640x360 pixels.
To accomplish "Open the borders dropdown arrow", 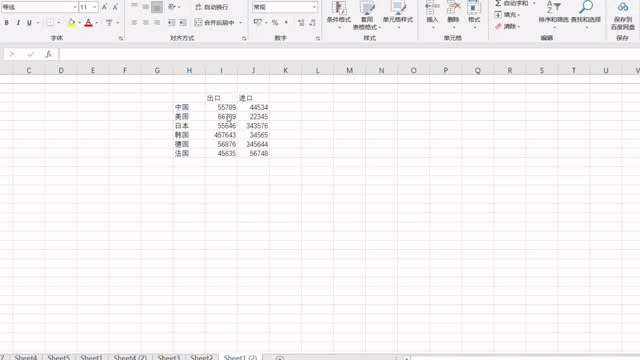I will click(58, 23).
